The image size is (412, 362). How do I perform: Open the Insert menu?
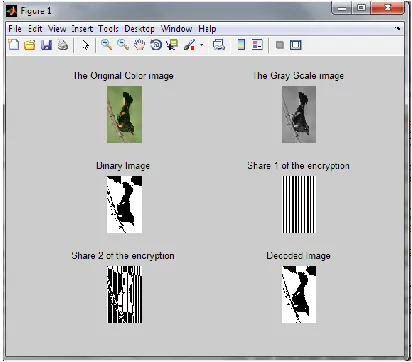tap(82, 29)
